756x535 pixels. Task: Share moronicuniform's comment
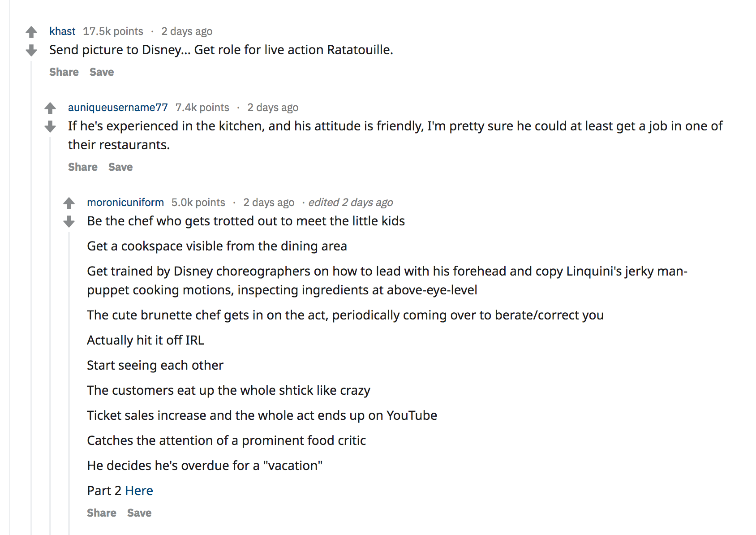pos(102,513)
